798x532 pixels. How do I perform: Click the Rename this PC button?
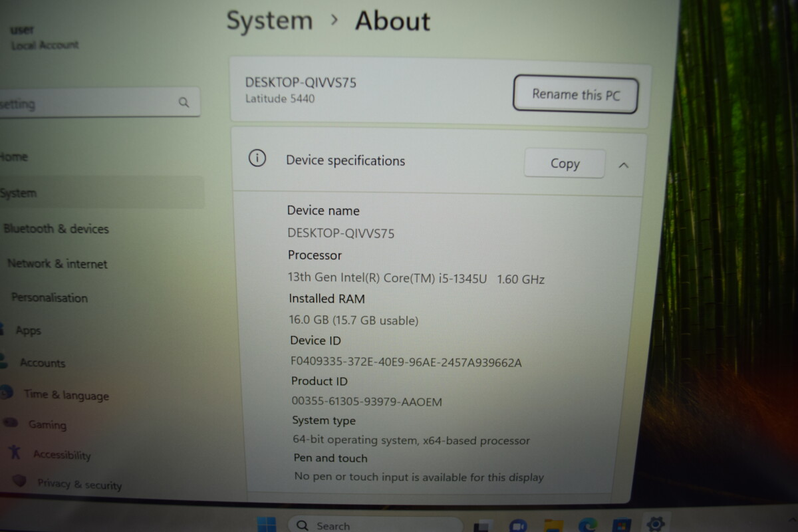click(575, 94)
